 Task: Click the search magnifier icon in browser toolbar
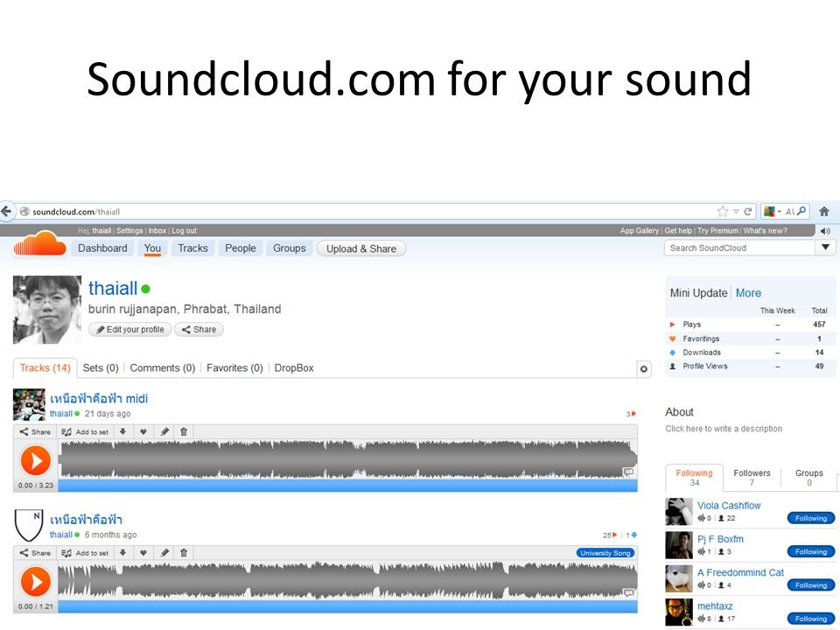coord(801,211)
